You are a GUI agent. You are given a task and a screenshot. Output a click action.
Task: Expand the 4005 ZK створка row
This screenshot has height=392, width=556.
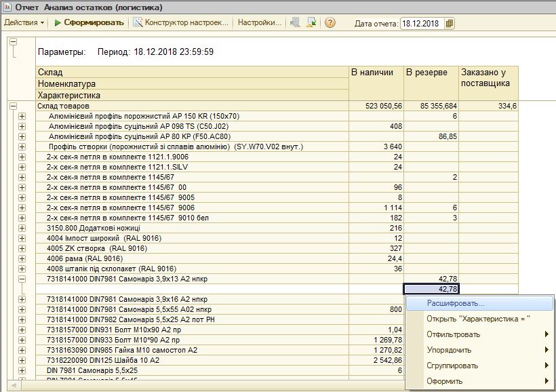(x=22, y=249)
